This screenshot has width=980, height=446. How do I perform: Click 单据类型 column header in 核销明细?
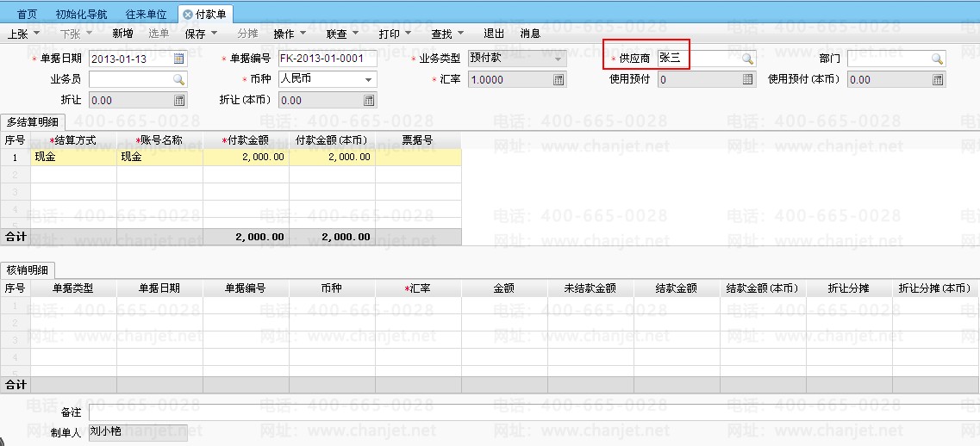pos(74,288)
